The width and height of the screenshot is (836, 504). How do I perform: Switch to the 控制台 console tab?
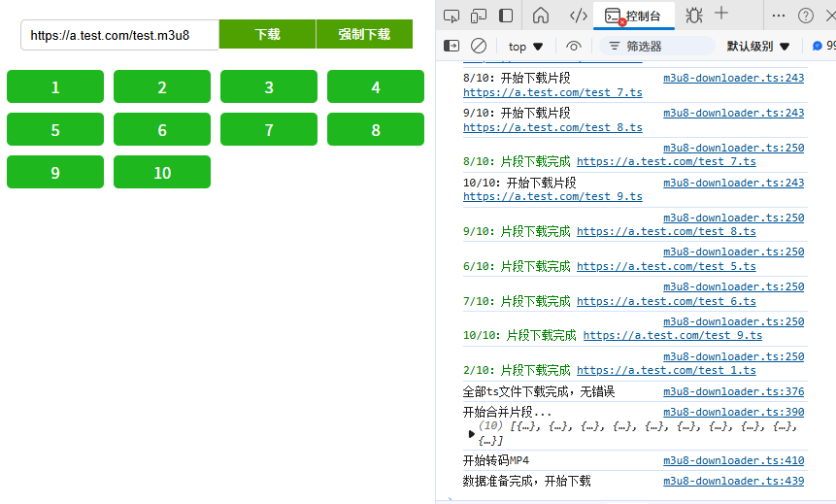point(634,16)
